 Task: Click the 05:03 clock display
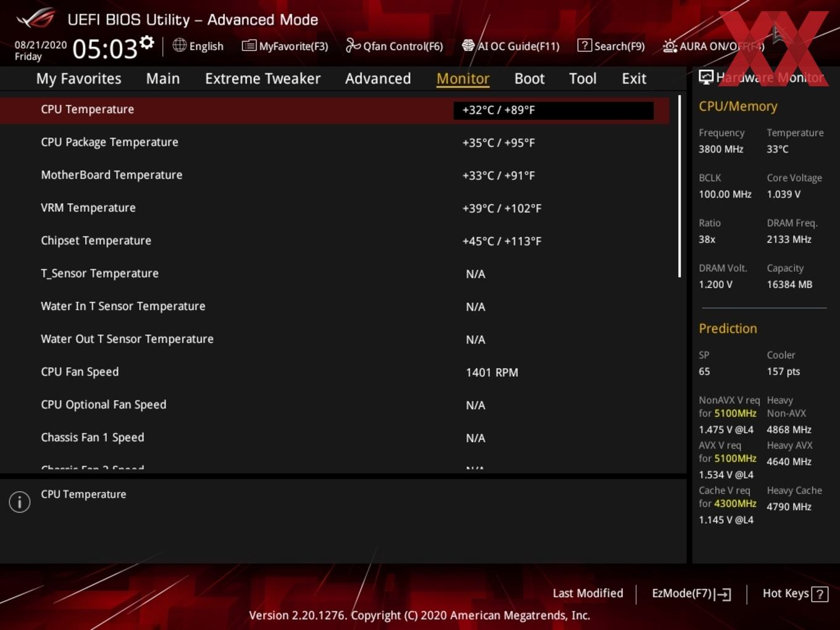tap(104, 48)
